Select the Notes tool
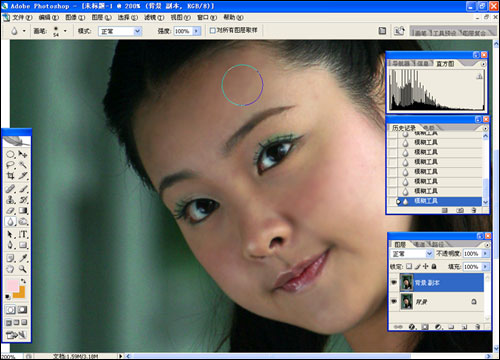 click(x=10, y=258)
